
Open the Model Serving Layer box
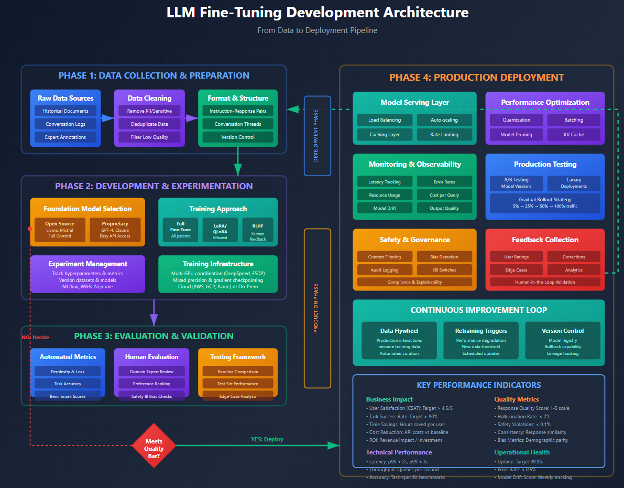pyautogui.click(x=413, y=101)
